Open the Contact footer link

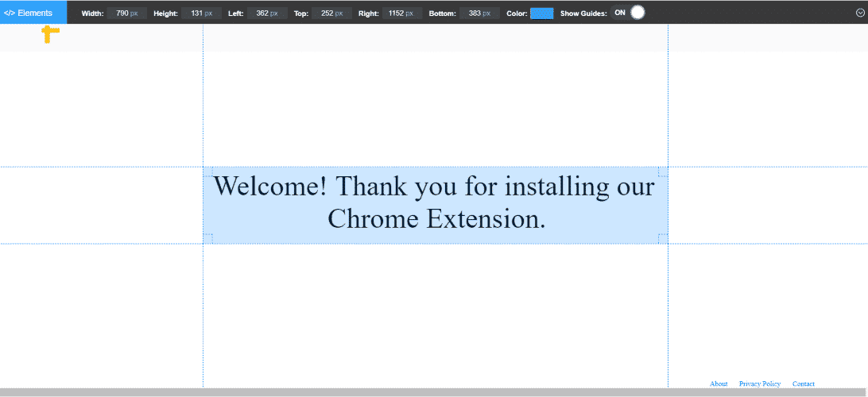click(804, 384)
